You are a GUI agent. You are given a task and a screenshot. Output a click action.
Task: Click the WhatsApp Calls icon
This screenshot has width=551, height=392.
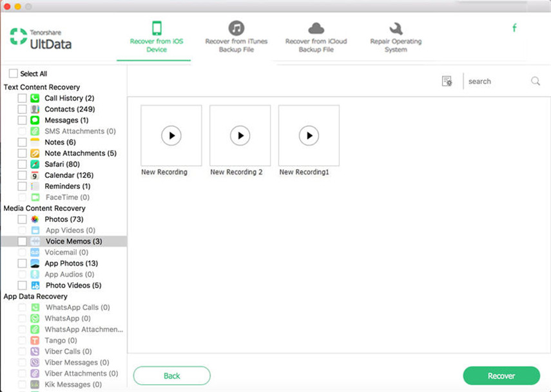pyautogui.click(x=35, y=308)
